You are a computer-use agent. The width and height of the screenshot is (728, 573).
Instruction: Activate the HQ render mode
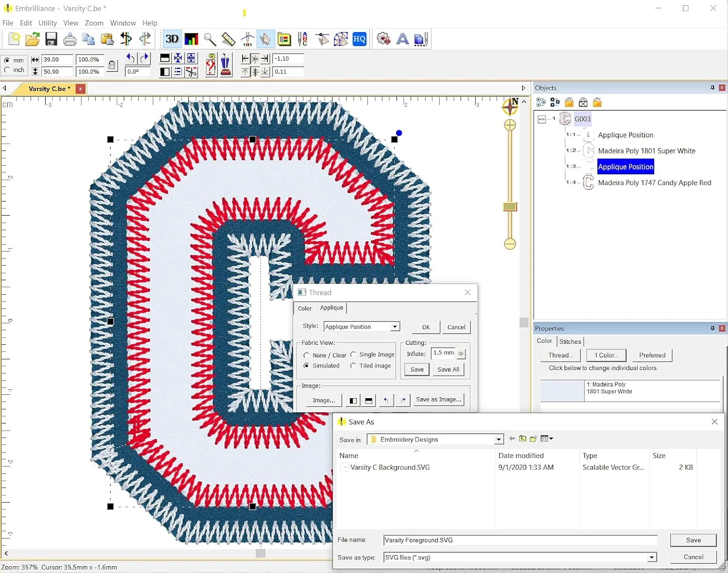click(359, 39)
